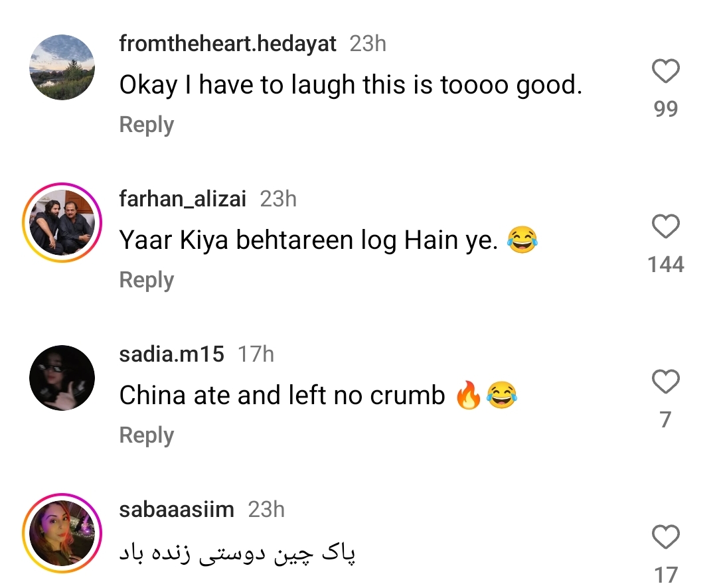
Task: Reply to farhan_alizai's comment
Action: click(146, 280)
